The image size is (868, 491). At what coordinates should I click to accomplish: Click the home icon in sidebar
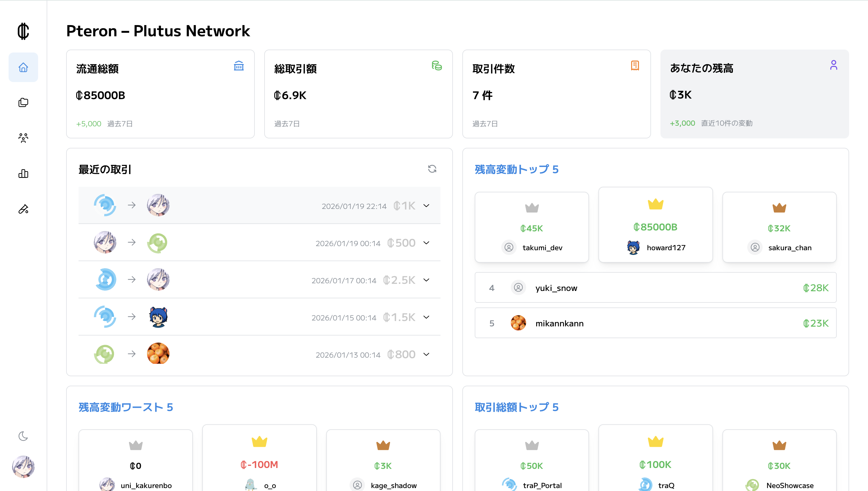point(23,68)
